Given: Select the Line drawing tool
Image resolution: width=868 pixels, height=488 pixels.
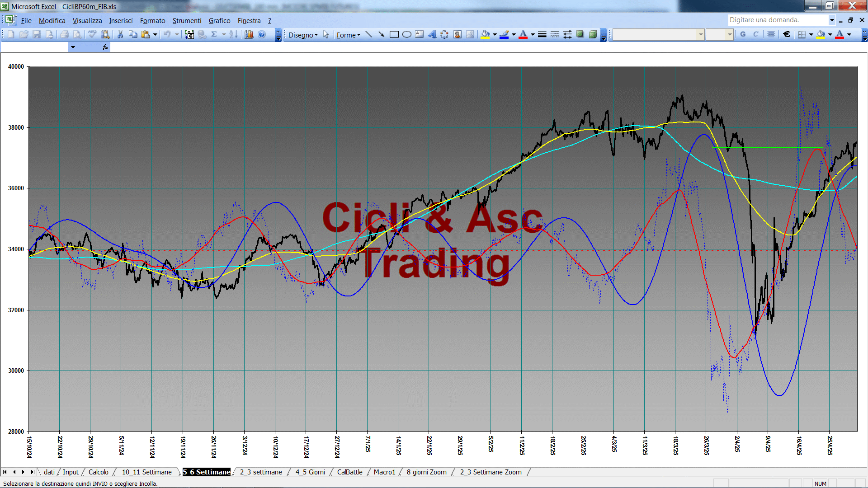Looking at the screenshot, I should (x=368, y=34).
